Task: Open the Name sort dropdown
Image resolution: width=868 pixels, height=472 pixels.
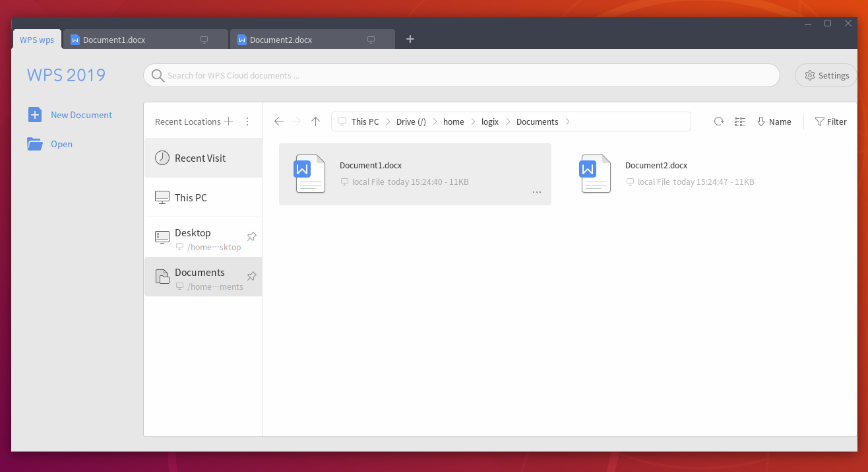Action: [x=774, y=121]
